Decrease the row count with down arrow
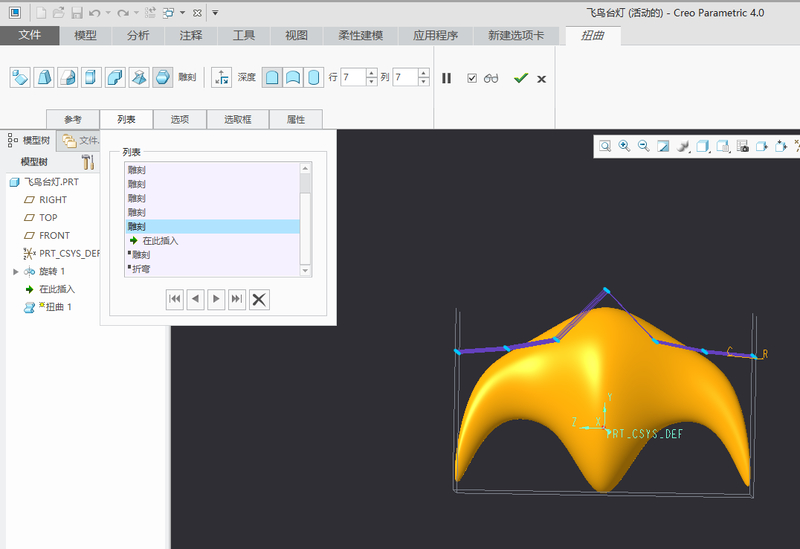 (x=372, y=82)
